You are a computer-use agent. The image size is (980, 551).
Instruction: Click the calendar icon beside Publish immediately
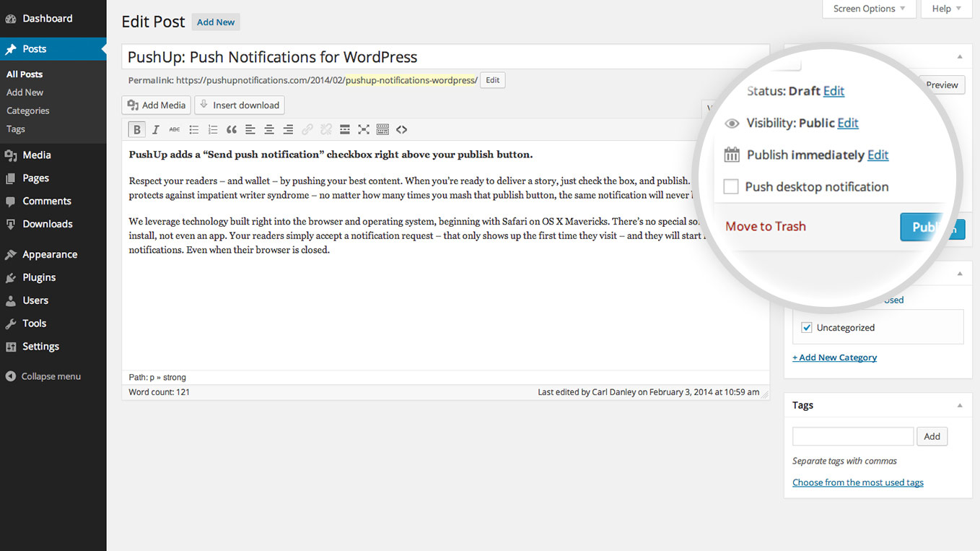pyautogui.click(x=732, y=155)
